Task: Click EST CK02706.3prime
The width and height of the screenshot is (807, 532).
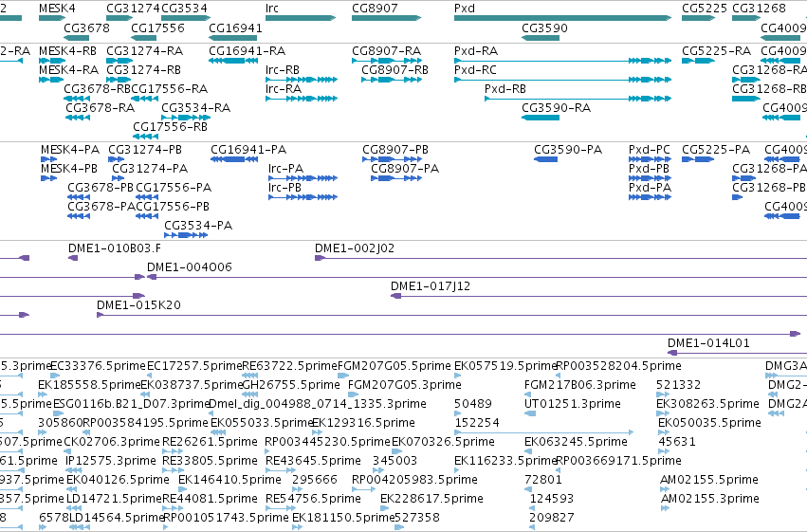Action: [x=112, y=442]
